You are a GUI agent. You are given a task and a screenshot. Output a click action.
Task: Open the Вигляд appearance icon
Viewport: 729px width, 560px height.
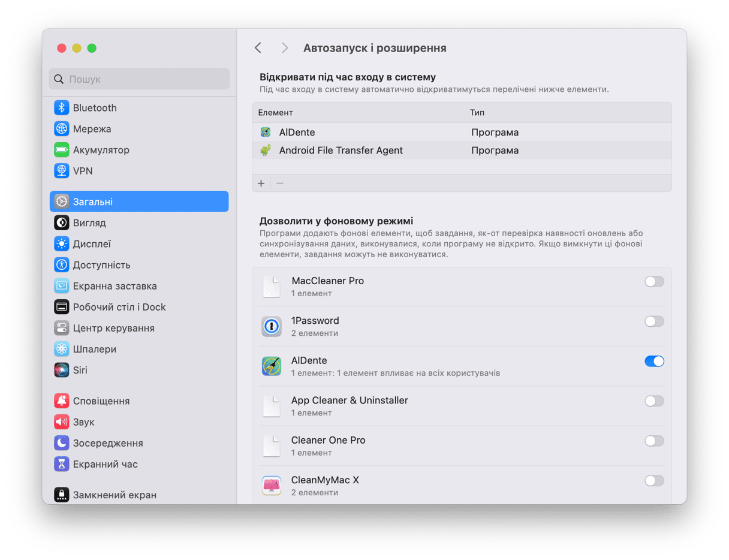coord(62,223)
